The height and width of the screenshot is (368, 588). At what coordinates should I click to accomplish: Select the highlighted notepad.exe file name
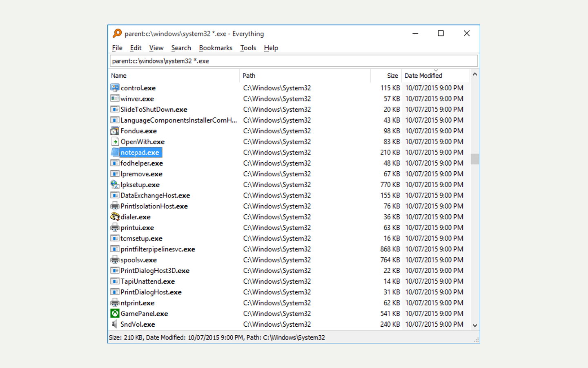coord(140,153)
